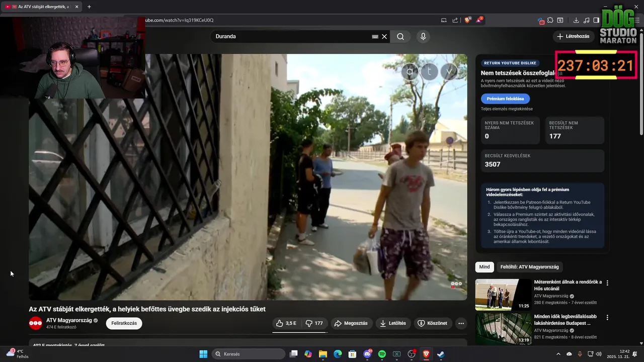Open Teljes elemzés megtekintése link
The image size is (644, 362).
(507, 109)
